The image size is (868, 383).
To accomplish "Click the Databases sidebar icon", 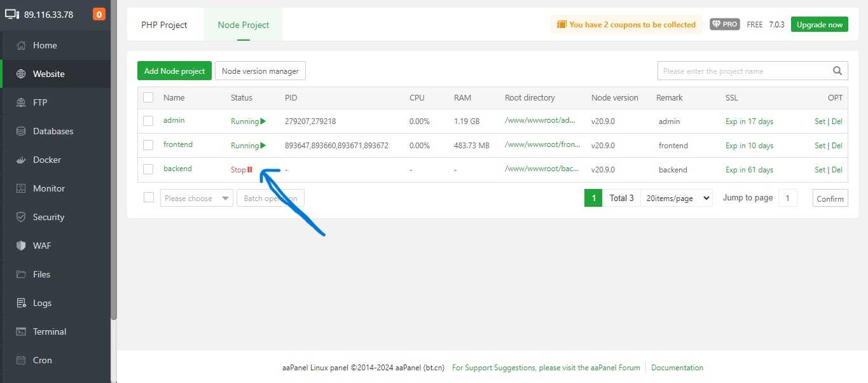I will (22, 131).
